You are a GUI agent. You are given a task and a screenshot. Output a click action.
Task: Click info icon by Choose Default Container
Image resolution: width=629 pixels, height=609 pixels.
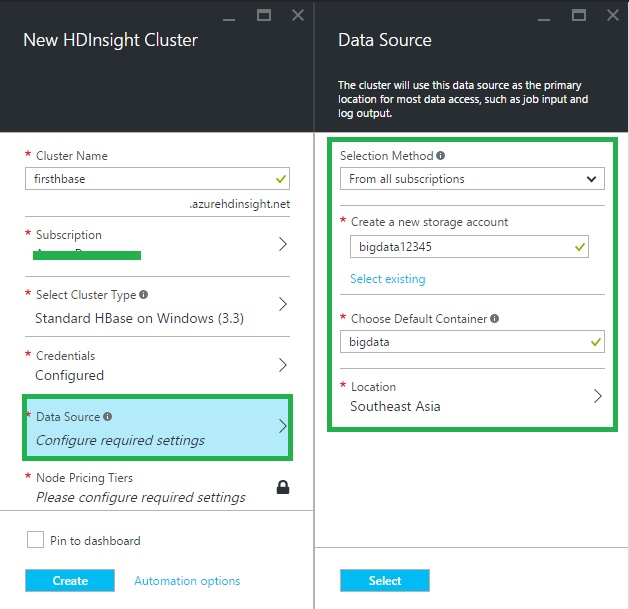(x=495, y=319)
